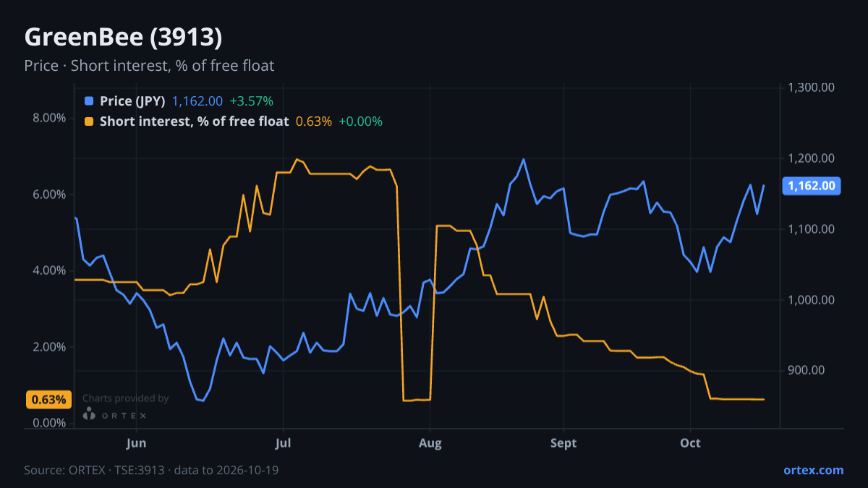This screenshot has width=868, height=488.
Task: Click the Sept x-axis label
Action: [563, 443]
